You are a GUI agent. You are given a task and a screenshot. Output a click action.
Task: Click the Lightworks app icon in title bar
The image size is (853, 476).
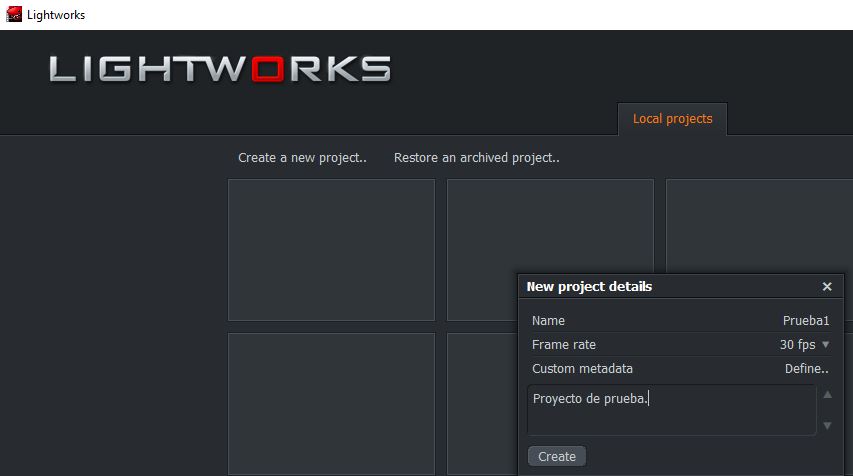click(14, 15)
